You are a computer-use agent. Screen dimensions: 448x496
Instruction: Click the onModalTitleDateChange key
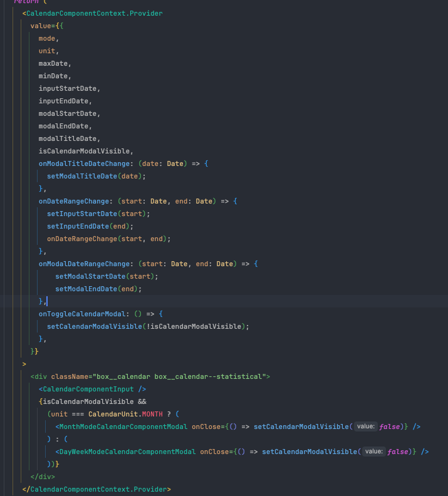pyautogui.click(x=84, y=163)
